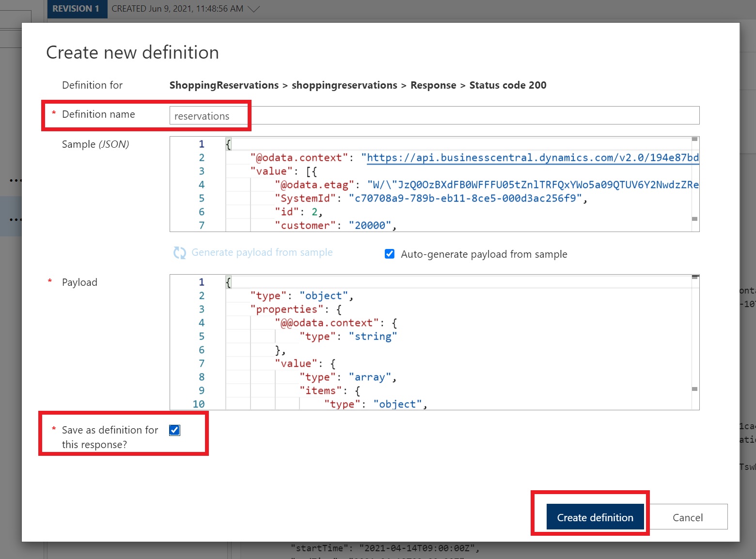Open the businesscentral API URL in sample

(x=532, y=158)
